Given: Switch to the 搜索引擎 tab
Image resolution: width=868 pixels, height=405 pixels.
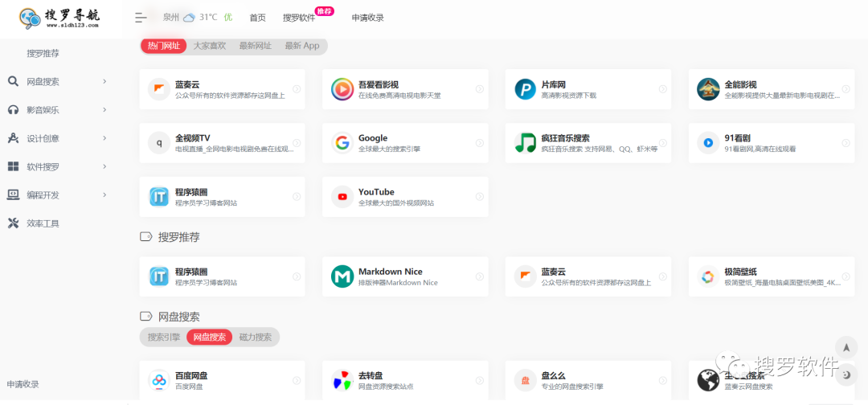Looking at the screenshot, I should (x=164, y=337).
